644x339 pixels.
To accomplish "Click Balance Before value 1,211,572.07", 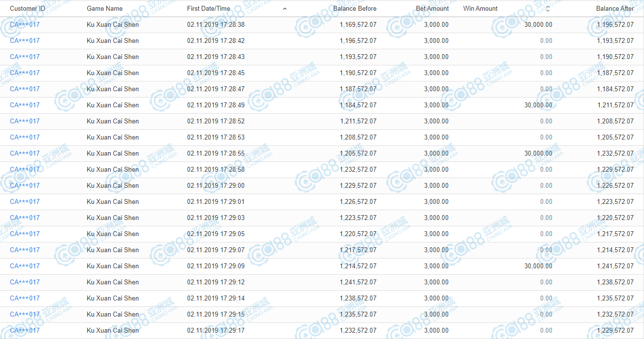I will pyautogui.click(x=358, y=121).
